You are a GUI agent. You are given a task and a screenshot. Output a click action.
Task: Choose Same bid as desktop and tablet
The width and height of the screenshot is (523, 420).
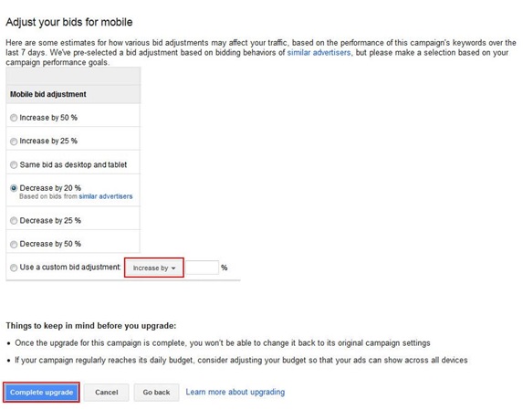(14, 164)
